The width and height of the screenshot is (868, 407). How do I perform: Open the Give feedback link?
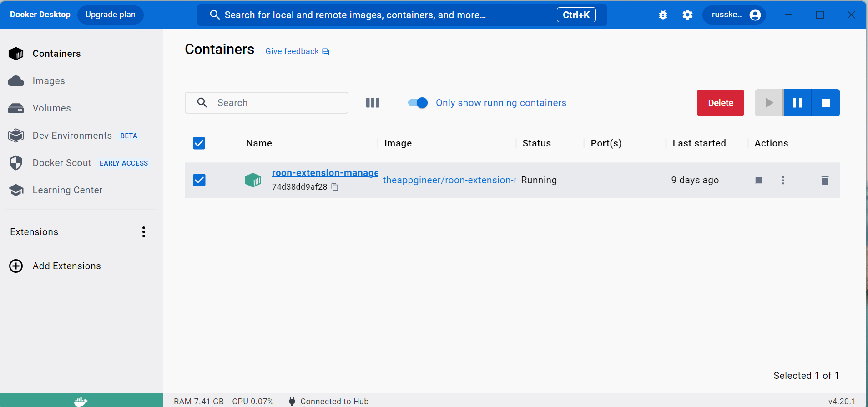pyautogui.click(x=292, y=51)
